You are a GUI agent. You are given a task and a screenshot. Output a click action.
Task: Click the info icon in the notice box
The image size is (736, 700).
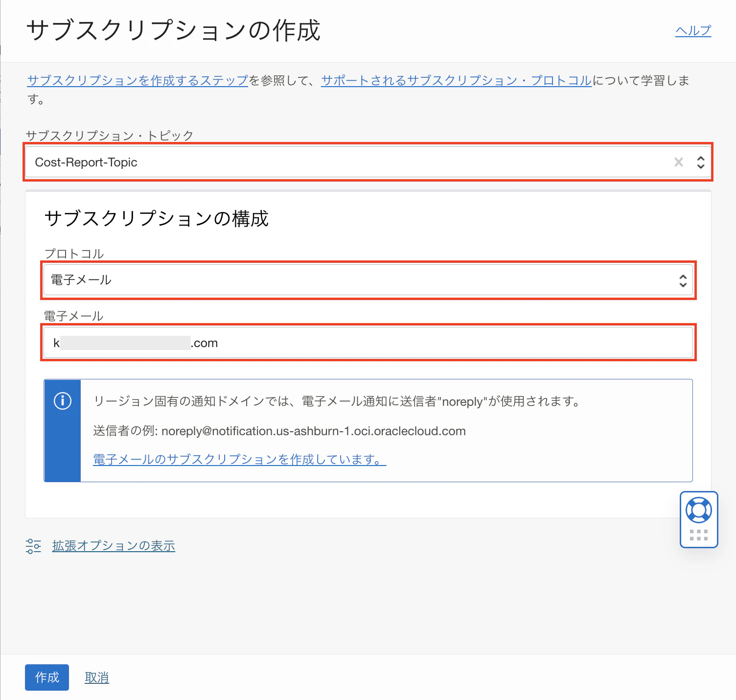pos(63,401)
